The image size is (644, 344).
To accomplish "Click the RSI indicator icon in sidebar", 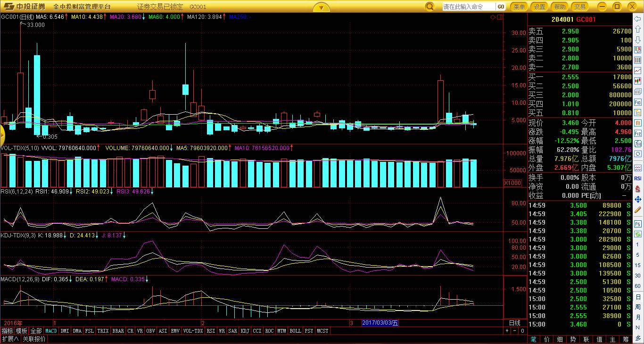I will pos(638,178).
